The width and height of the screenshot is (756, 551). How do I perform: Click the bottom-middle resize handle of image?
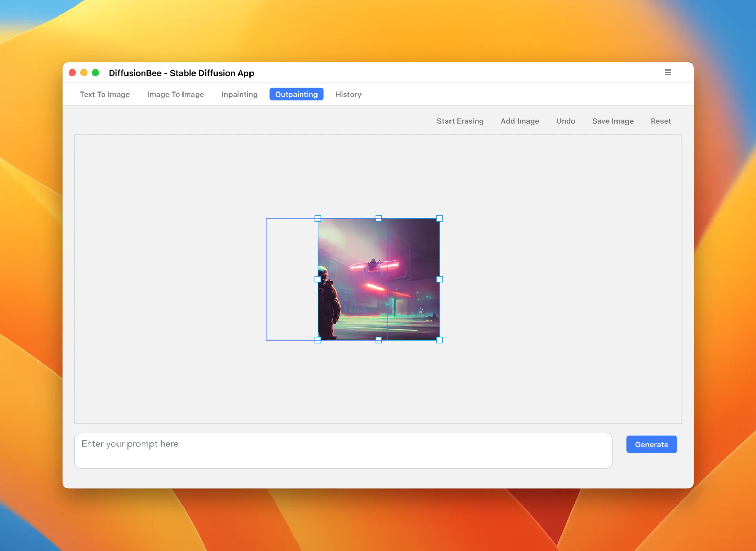(379, 340)
